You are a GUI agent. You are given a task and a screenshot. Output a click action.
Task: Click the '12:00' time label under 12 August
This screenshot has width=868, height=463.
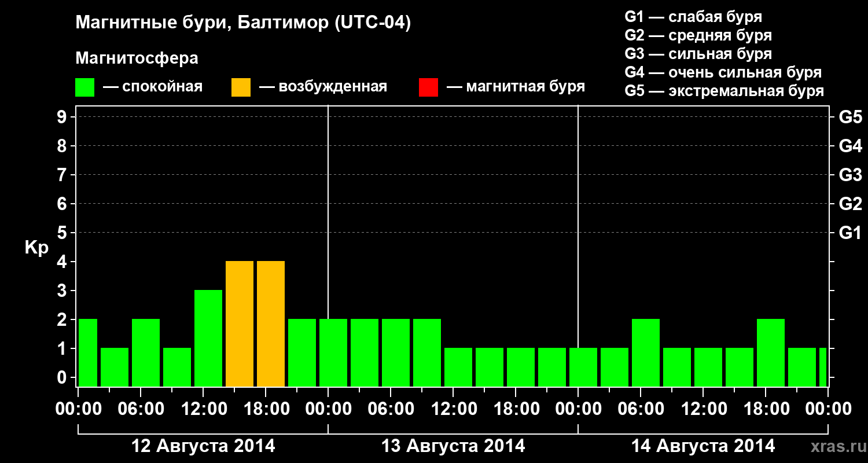[x=203, y=409]
